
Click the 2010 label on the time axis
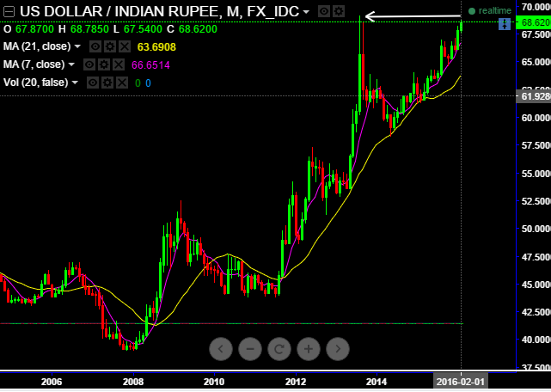tap(214, 382)
